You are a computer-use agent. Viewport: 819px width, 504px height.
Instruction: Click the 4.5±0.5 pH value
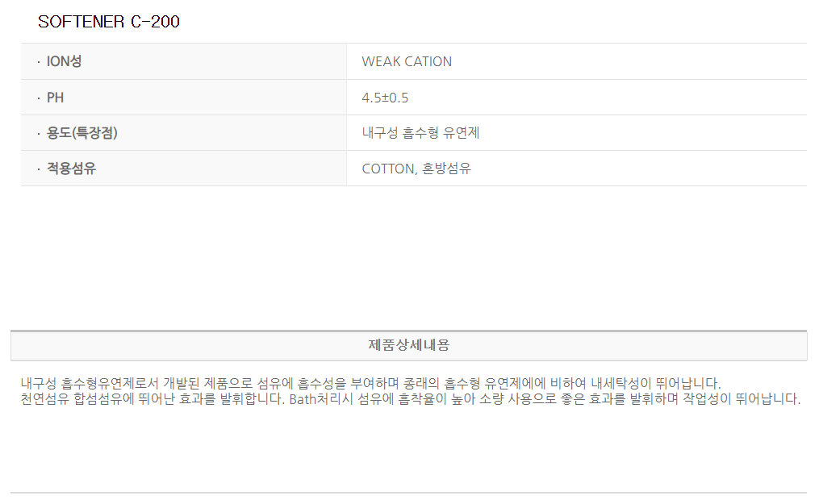point(385,98)
